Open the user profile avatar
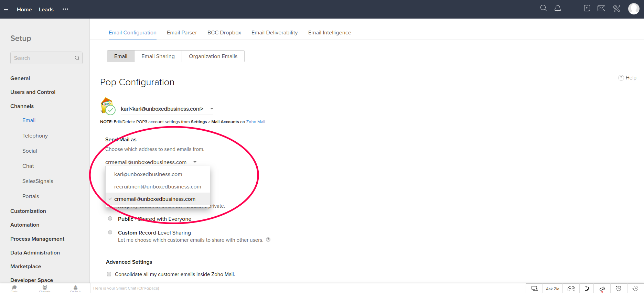 coord(634,9)
